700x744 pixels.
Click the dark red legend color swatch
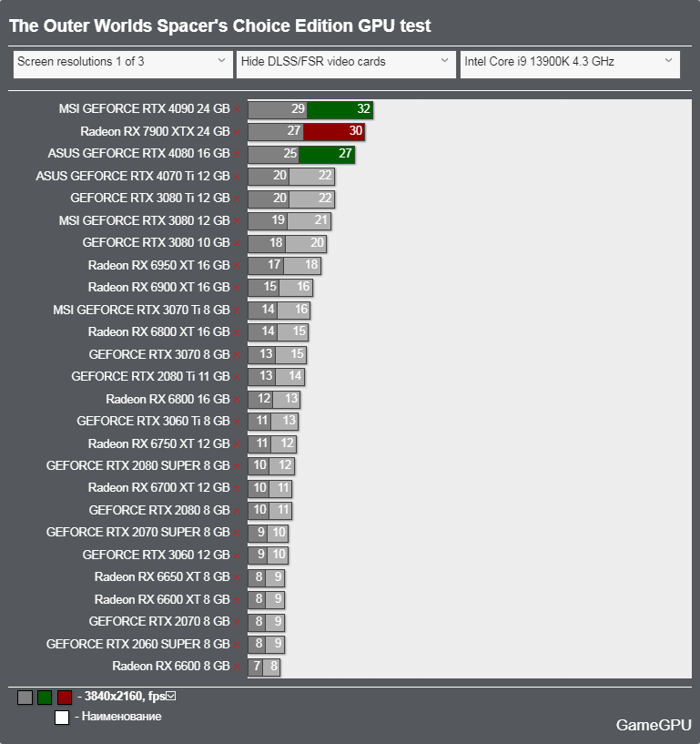[x=65, y=698]
